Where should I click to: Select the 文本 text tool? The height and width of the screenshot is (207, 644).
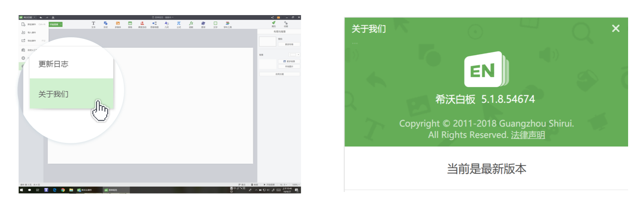pos(93,24)
